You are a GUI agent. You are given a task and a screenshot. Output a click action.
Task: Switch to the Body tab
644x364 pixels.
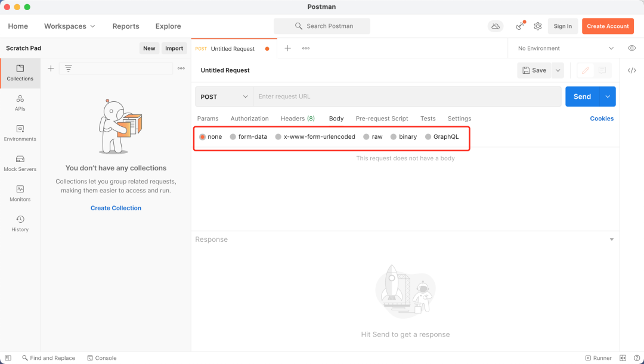336,119
